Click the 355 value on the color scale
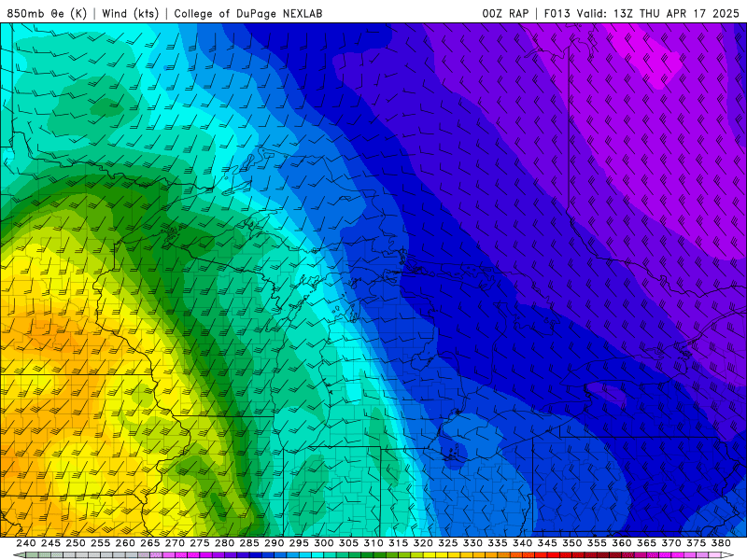Image resolution: width=747 pixels, height=560 pixels. [597, 543]
